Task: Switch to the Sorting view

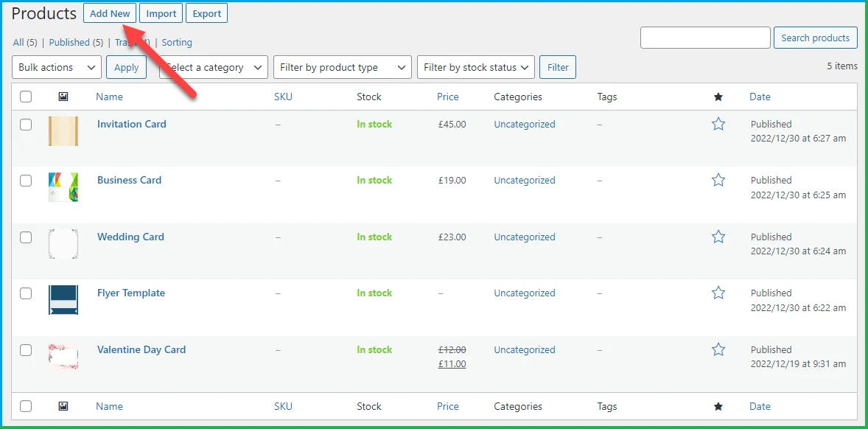Action: pyautogui.click(x=177, y=42)
